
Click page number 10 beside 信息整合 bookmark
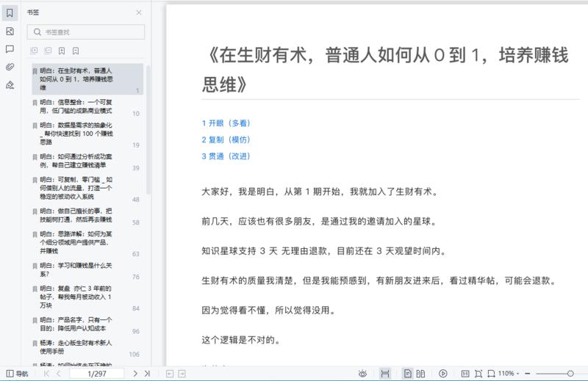[136, 114]
